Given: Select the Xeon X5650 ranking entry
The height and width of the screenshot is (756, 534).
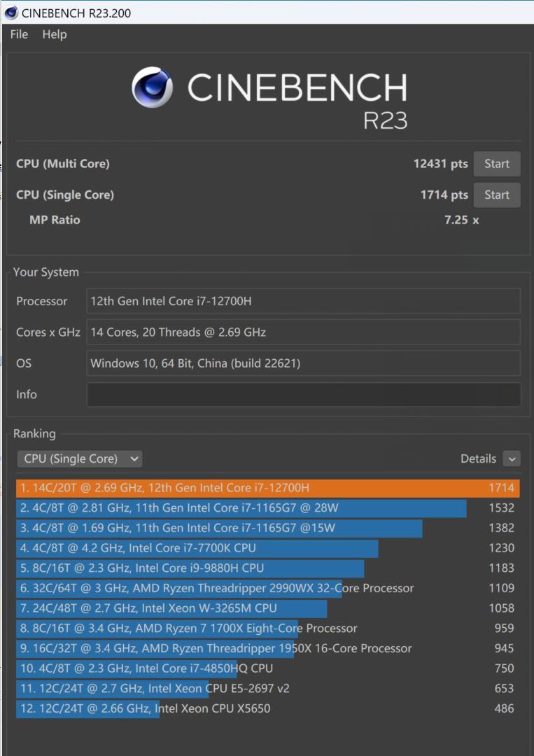Looking at the screenshot, I should pos(145,708).
